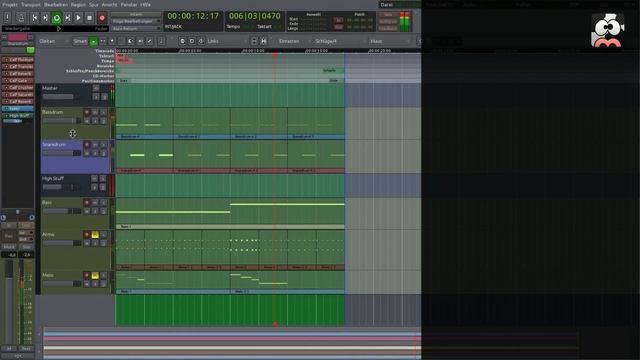
Task: Open the Spur menu
Action: point(94,4)
